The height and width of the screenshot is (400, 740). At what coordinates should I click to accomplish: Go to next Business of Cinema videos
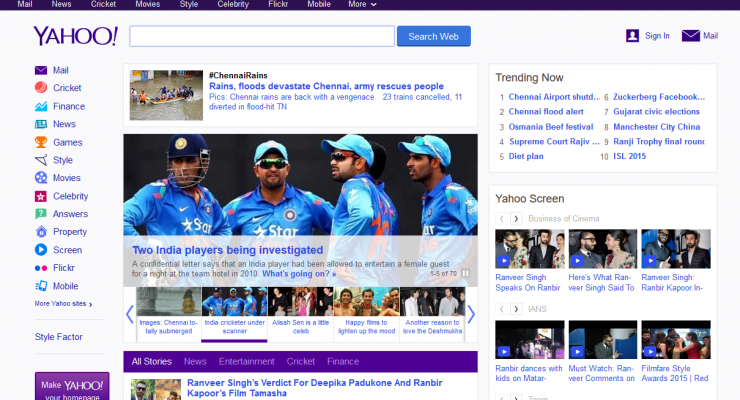pos(516,218)
